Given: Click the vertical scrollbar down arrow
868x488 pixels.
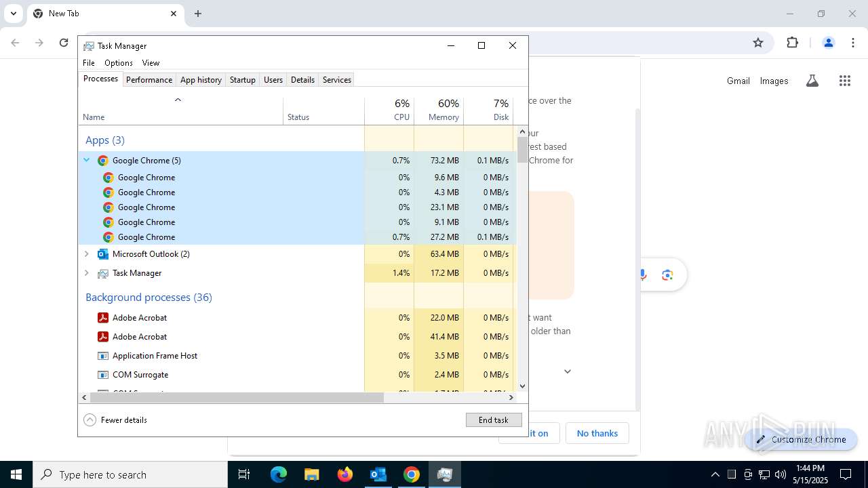Looking at the screenshot, I should coord(522,386).
